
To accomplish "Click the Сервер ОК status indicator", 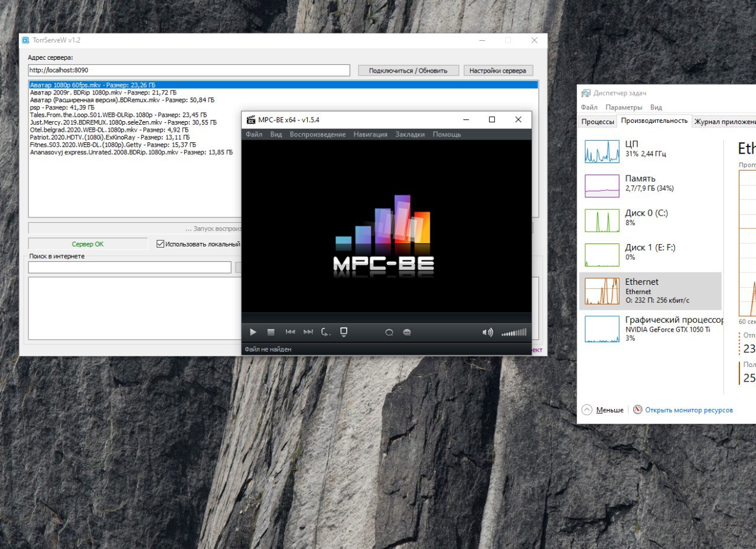I will [x=88, y=243].
